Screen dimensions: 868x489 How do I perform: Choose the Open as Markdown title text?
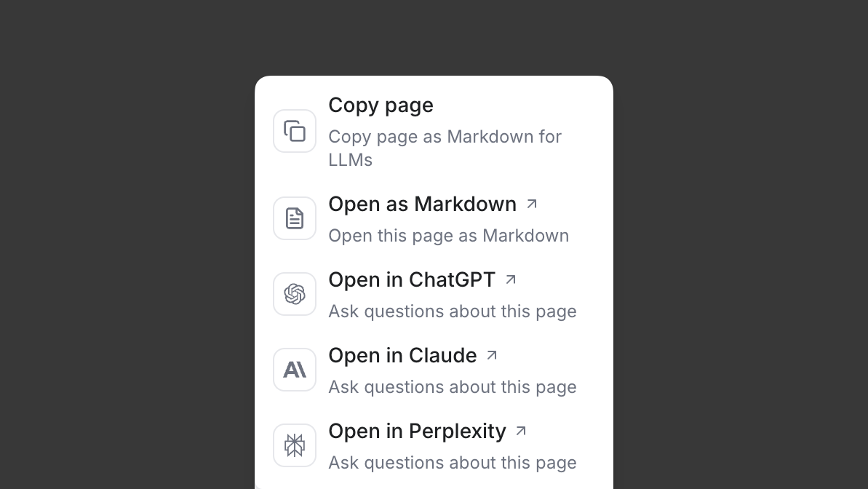pos(422,204)
